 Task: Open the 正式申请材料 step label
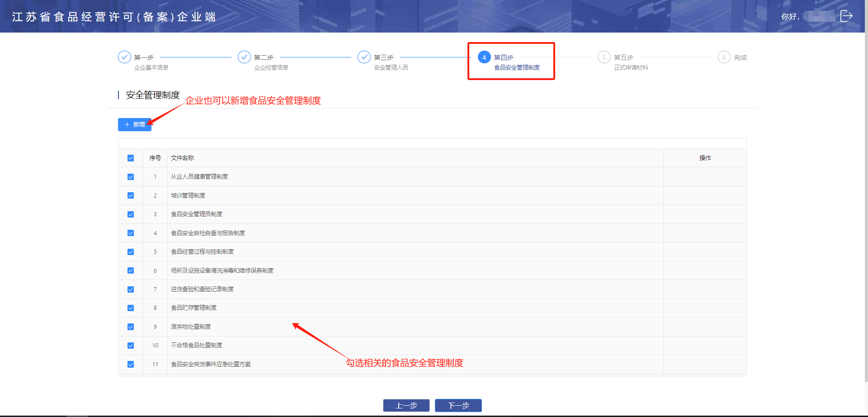coord(631,67)
